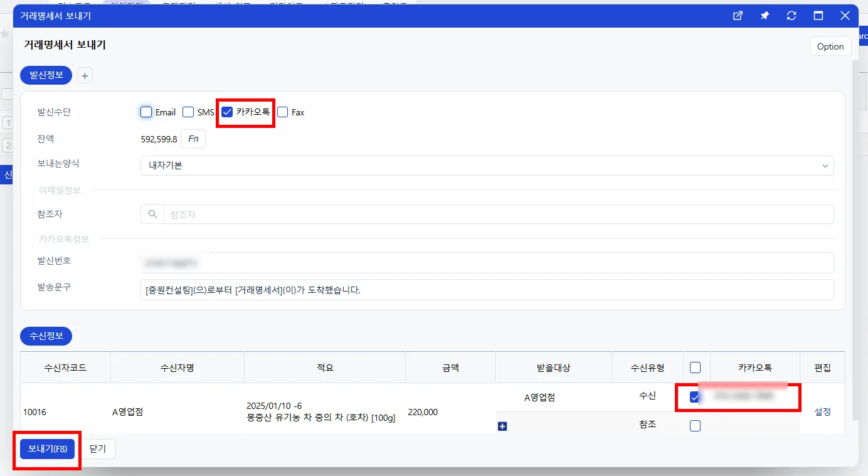The image size is (868, 476).
Task: Uncheck the 카카오톡 sending option
Action: pyautogui.click(x=228, y=112)
